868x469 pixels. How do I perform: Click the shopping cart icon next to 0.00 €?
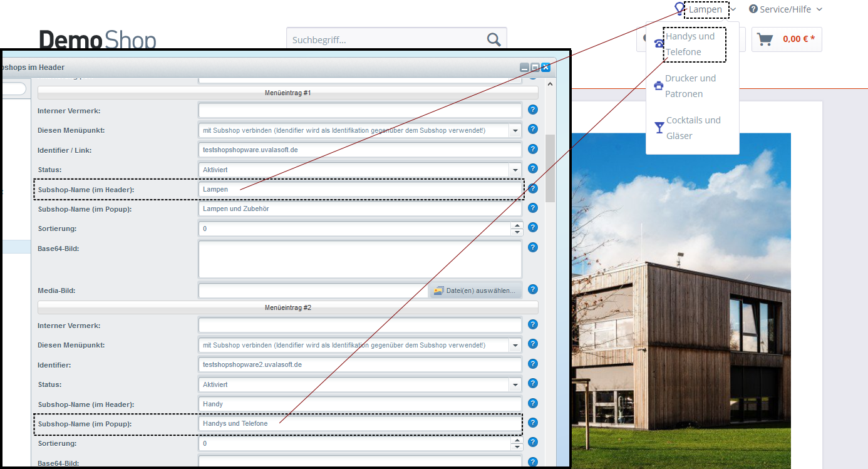point(765,39)
